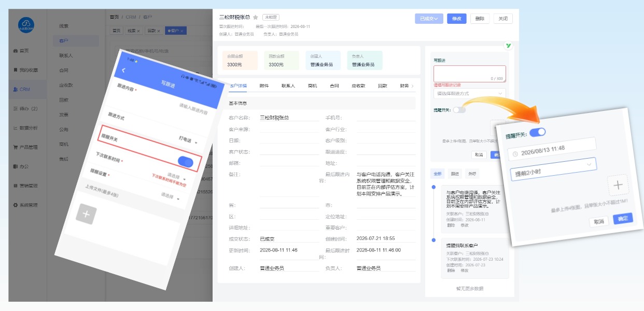644x311 pixels.
Task: Edit the 提醒我联系客户 record
Action: coord(464,271)
